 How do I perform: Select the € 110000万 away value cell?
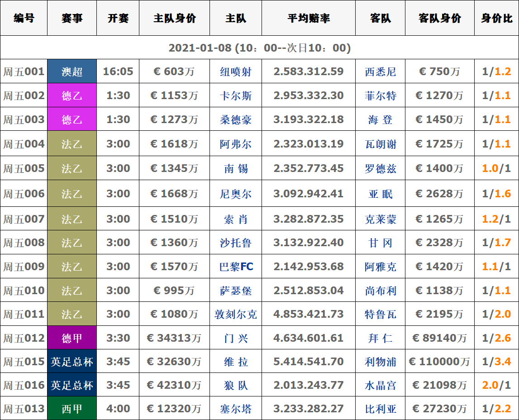coord(439,362)
